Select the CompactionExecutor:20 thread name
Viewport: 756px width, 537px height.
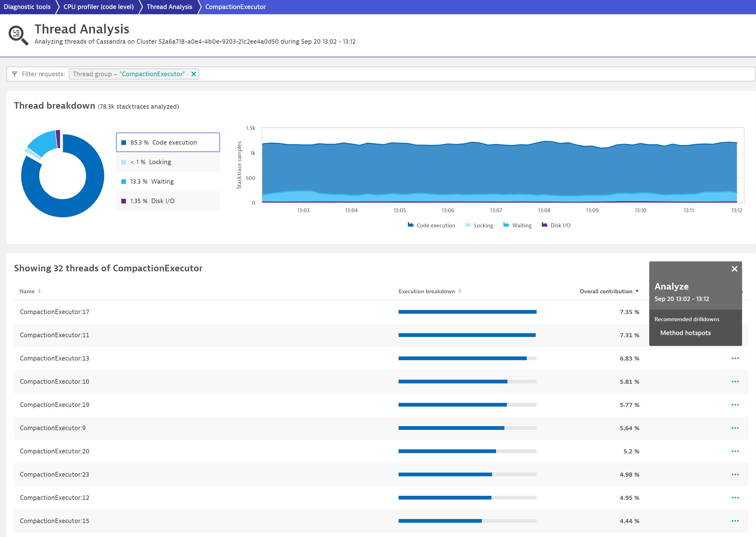[54, 451]
